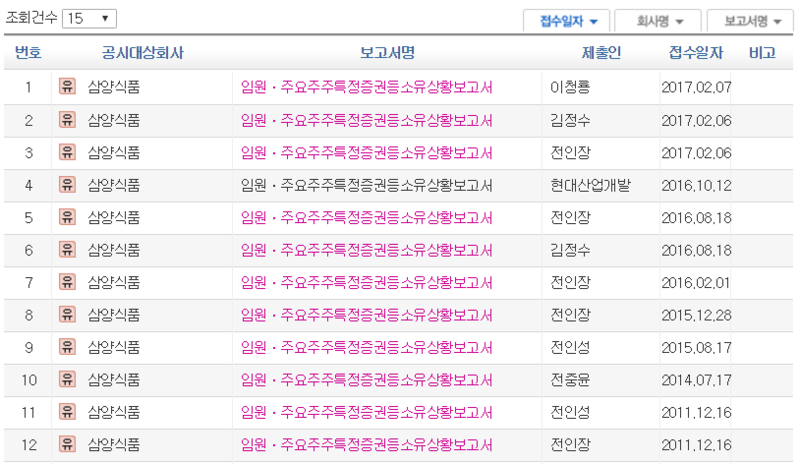Screen dimensions: 800x464
Task: Open the 조회건수 15 dropdown
Action: (x=89, y=19)
